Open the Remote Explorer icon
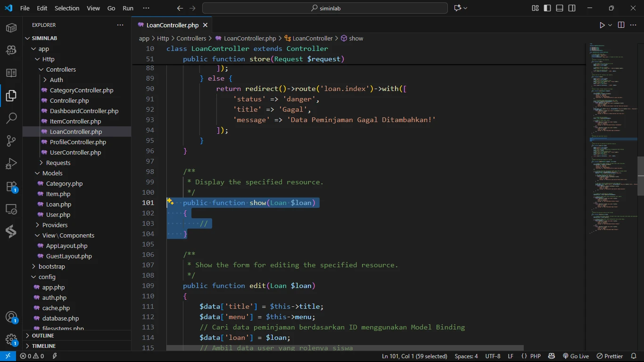Viewport: 644px width, 362px height. pyautogui.click(x=11, y=209)
